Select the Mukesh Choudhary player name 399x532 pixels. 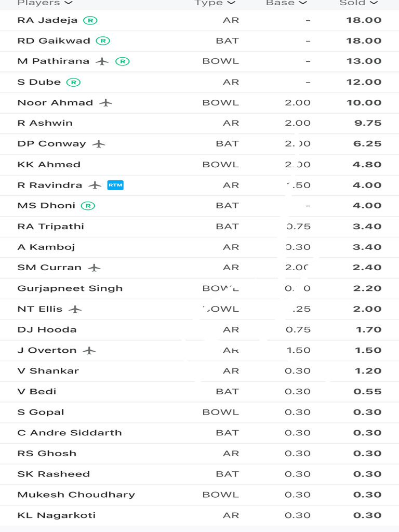76,495
